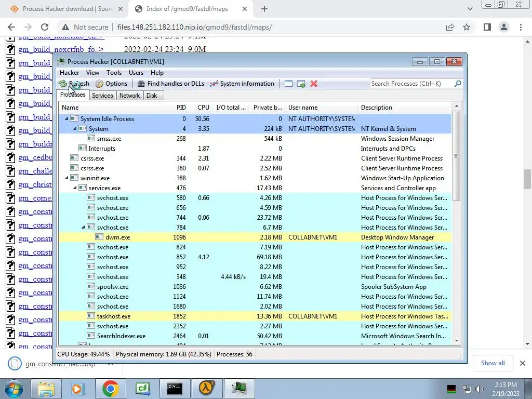Open Chrome from the Windows taskbar
This screenshot has width=532, height=399.
pos(110,389)
